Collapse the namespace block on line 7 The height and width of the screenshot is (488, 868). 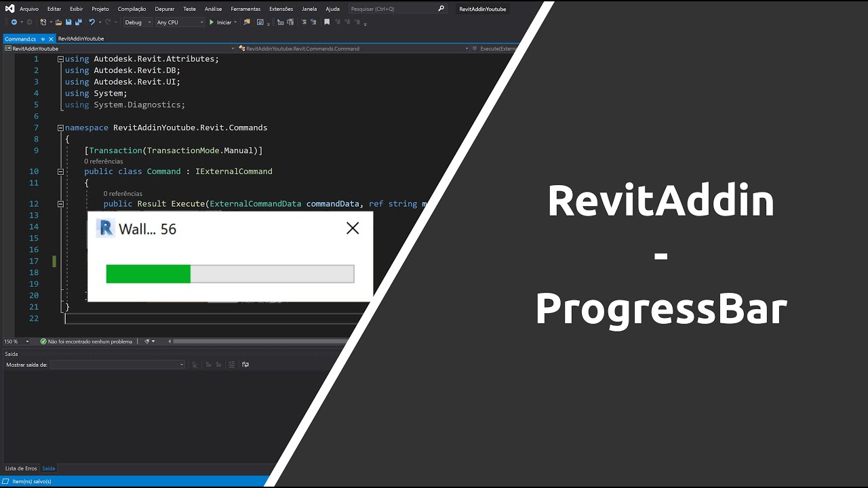click(x=60, y=127)
